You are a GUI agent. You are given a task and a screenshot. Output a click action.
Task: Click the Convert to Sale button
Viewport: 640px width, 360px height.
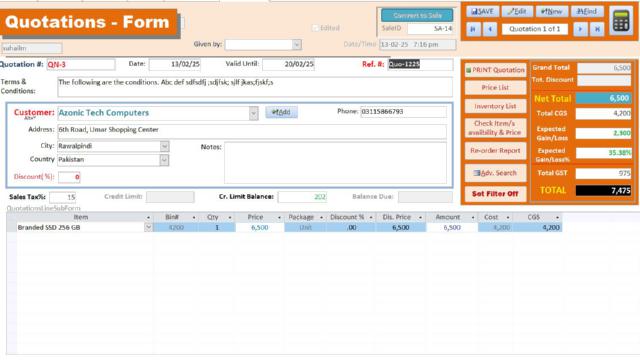tap(417, 16)
